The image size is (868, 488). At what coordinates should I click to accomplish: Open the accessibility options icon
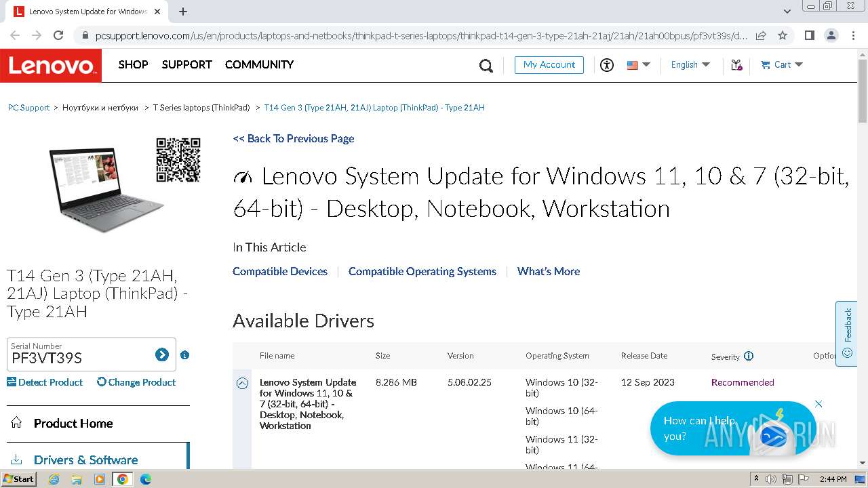(x=606, y=65)
